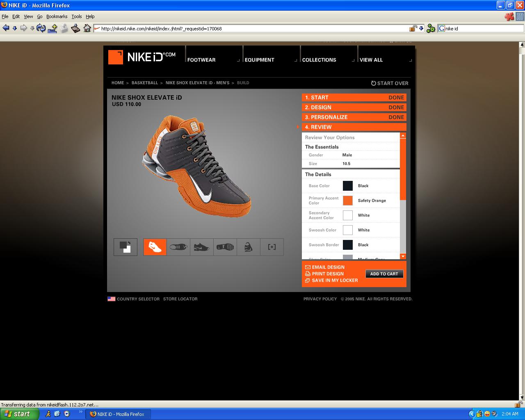The height and width of the screenshot is (420, 525).
Task: Click the URL address field
Action: (x=254, y=29)
